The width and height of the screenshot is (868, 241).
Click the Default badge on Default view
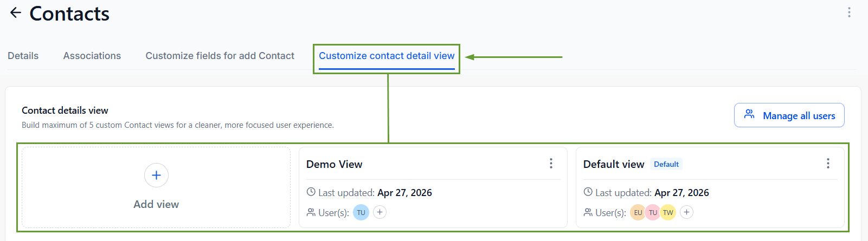[x=666, y=164]
